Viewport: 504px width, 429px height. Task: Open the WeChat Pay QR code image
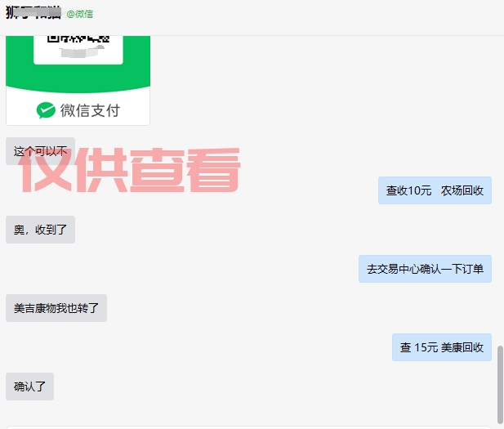(78, 80)
